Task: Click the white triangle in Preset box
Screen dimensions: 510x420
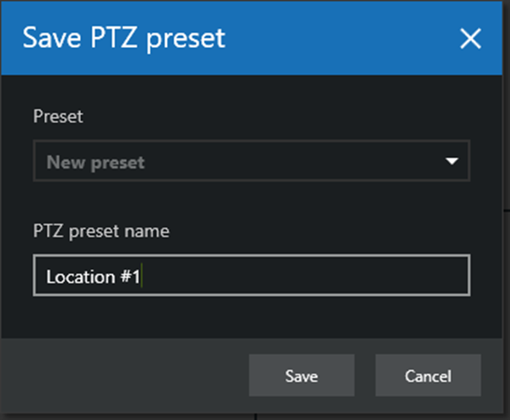Action: click(452, 162)
